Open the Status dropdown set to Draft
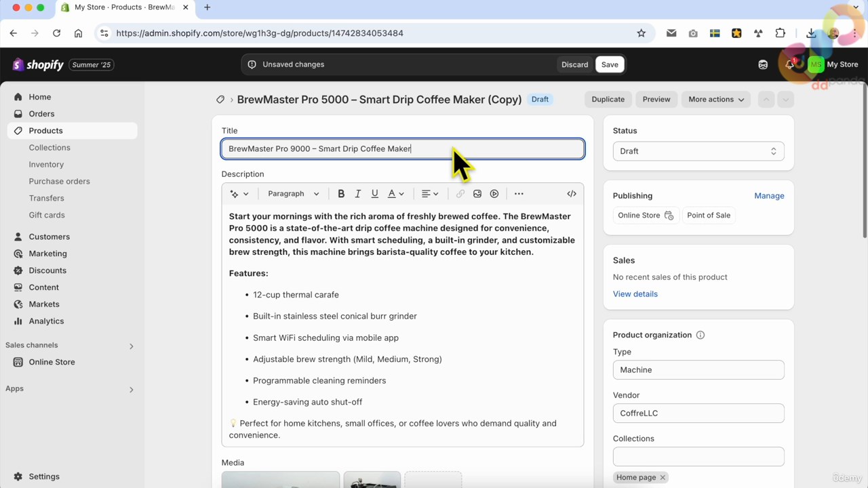This screenshot has height=488, width=868. tap(698, 151)
